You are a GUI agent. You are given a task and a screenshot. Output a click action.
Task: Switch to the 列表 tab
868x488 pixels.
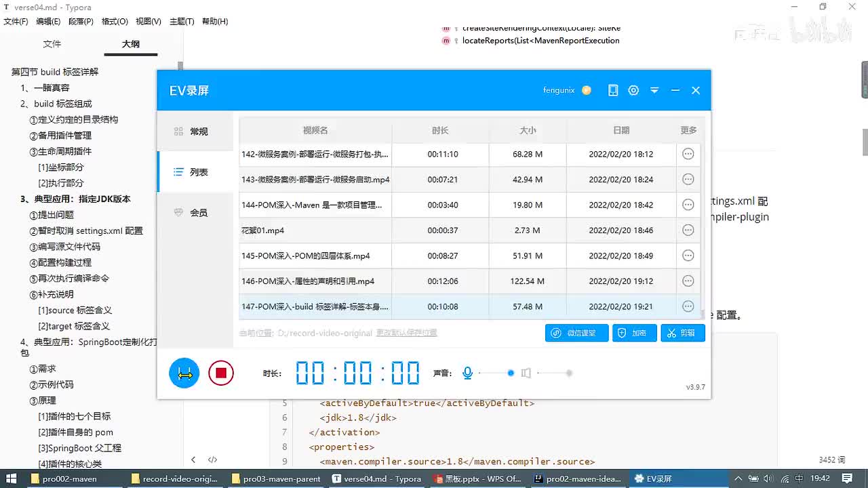click(195, 172)
